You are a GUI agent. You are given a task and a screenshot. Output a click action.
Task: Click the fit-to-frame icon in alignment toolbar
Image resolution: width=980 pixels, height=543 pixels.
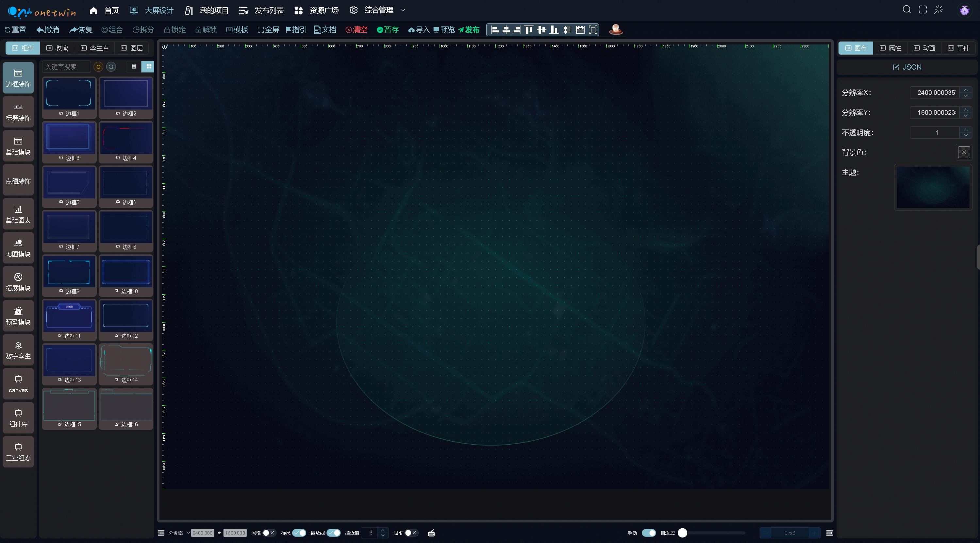(593, 30)
